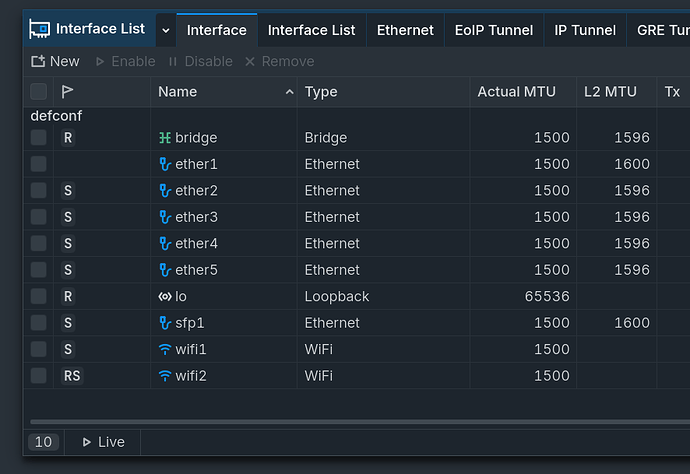Screen dimensions: 690x474
Task: Click the Interface List window icon
Action: pyautogui.click(x=39, y=29)
